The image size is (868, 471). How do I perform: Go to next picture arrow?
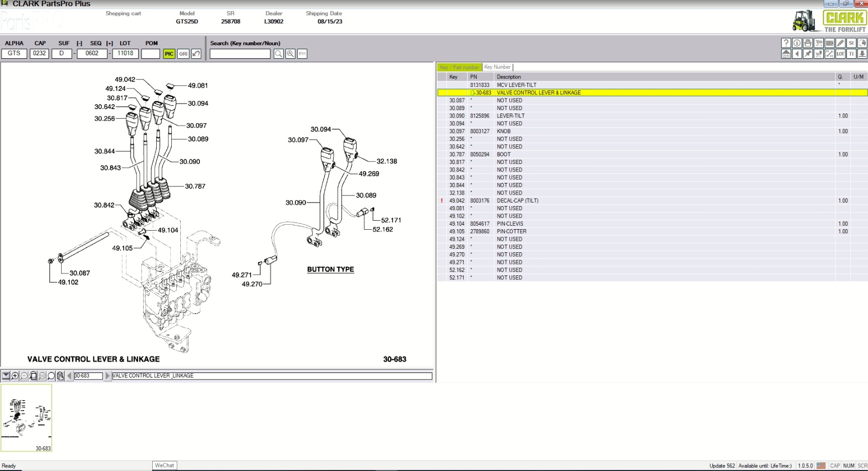click(x=107, y=375)
